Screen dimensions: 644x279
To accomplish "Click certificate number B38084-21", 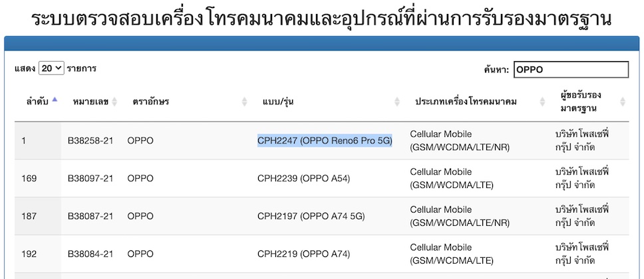I will (90, 254).
